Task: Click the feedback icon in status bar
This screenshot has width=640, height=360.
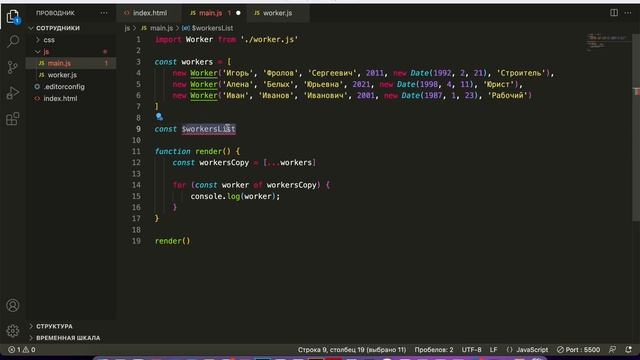Action: pyautogui.click(x=612, y=349)
